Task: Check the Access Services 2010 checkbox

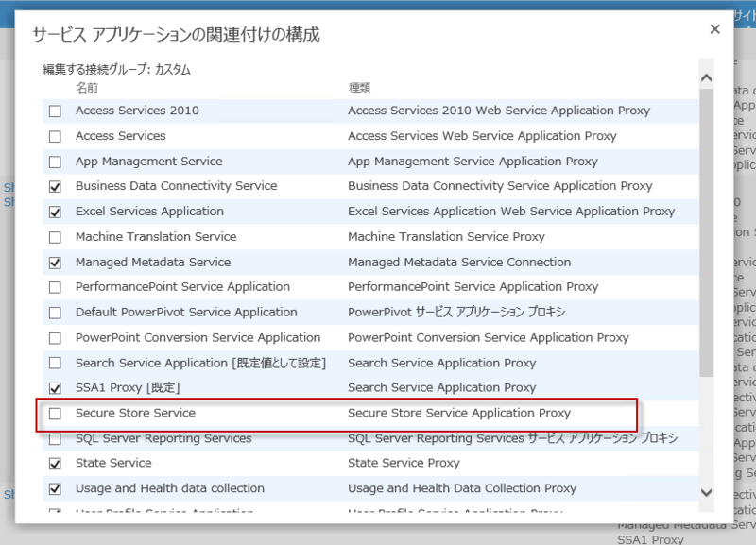Action: pyautogui.click(x=55, y=111)
